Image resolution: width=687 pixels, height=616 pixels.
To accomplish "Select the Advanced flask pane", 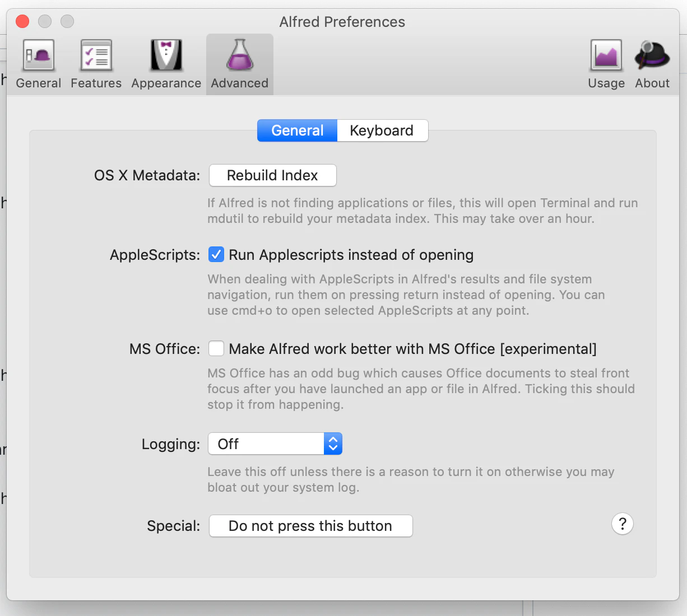I will (240, 64).
